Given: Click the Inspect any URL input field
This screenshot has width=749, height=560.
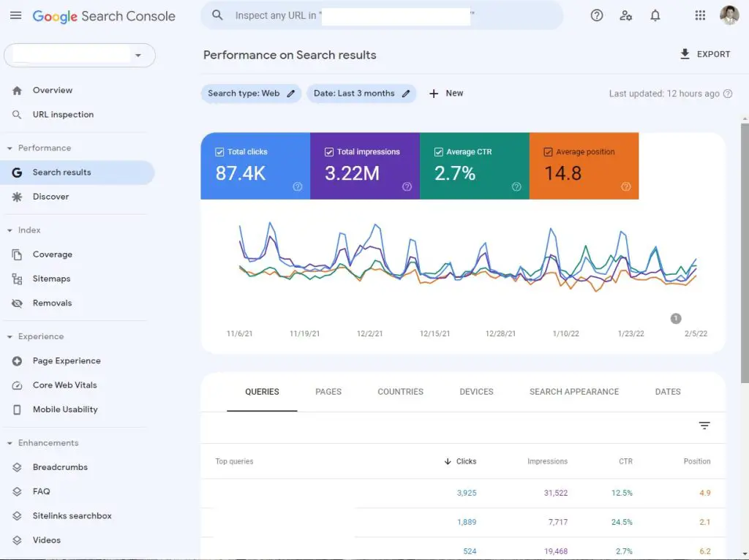Looking at the screenshot, I should click(382, 15).
